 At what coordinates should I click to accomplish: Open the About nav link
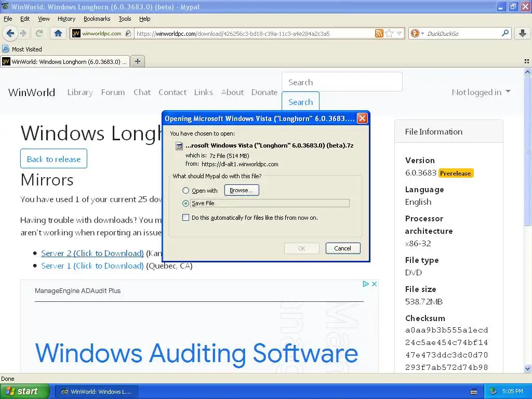232,92
